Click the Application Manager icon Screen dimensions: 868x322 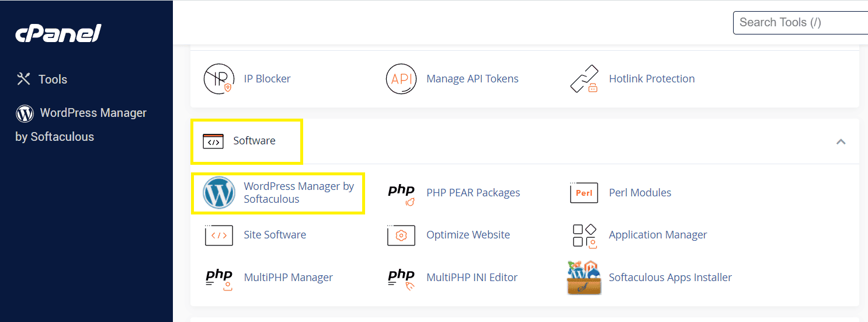coord(584,236)
